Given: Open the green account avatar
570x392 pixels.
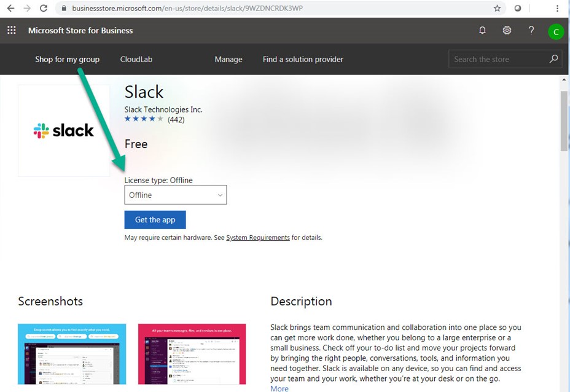Looking at the screenshot, I should [x=555, y=32].
